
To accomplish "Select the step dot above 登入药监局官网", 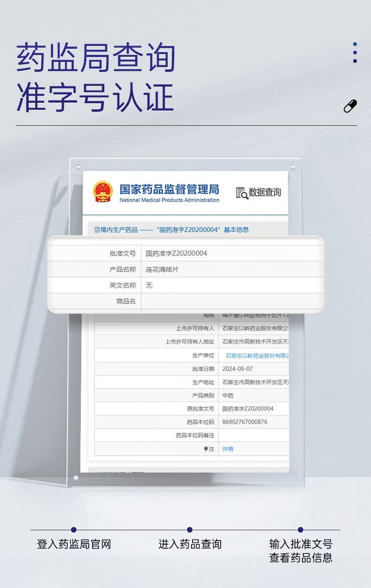I will [74, 530].
